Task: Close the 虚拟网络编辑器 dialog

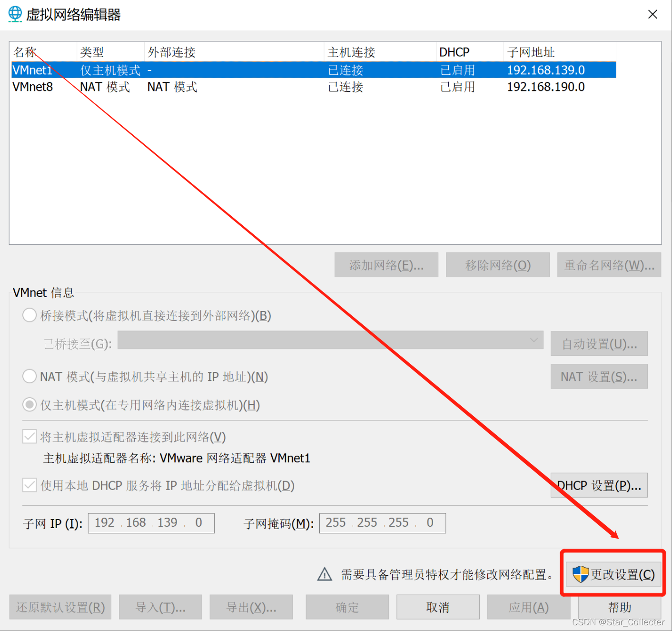Action: 652,14
